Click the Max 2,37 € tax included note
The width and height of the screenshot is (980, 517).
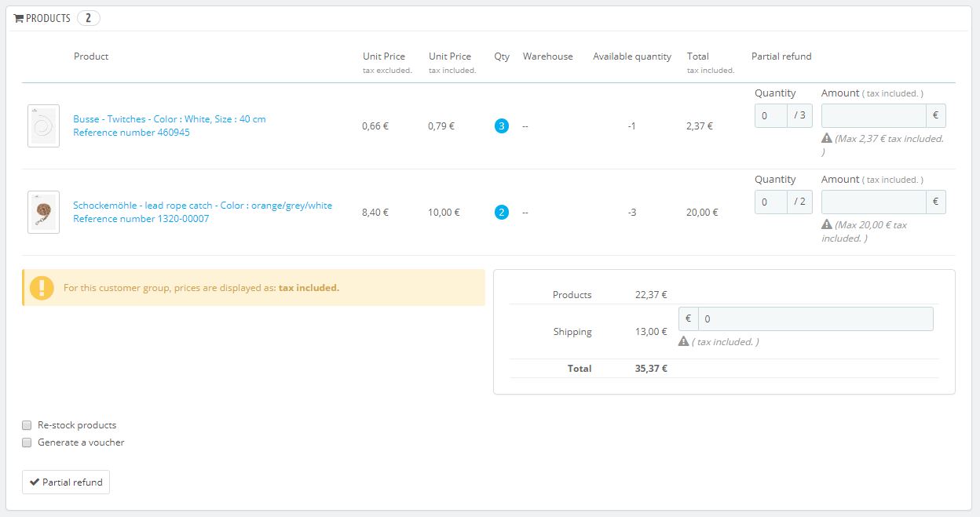[883, 145]
